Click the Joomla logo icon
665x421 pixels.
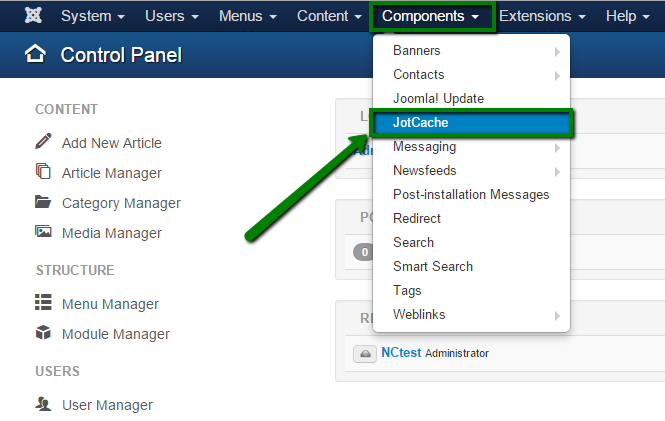[x=33, y=16]
